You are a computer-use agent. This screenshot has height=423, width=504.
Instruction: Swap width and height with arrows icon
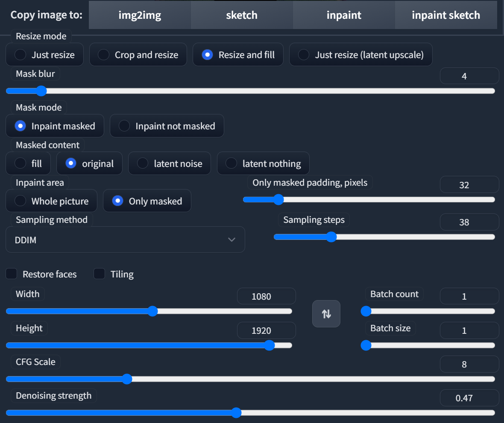(326, 314)
